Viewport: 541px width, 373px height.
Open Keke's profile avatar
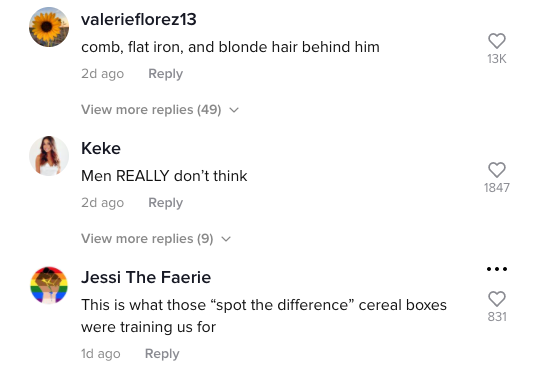(x=49, y=156)
